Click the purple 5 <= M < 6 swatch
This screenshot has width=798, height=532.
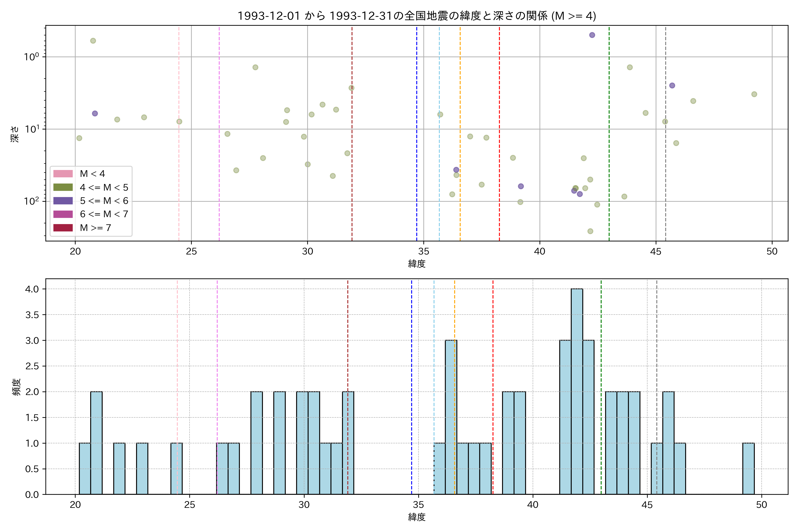[63, 201]
